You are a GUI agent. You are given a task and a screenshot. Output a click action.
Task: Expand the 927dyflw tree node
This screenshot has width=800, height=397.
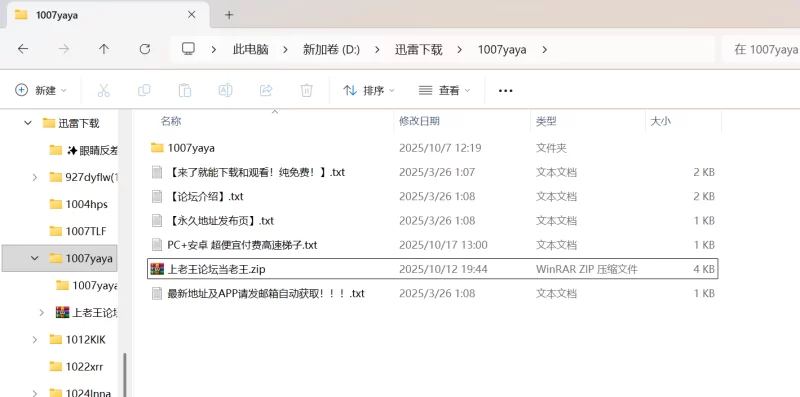pyautogui.click(x=35, y=177)
